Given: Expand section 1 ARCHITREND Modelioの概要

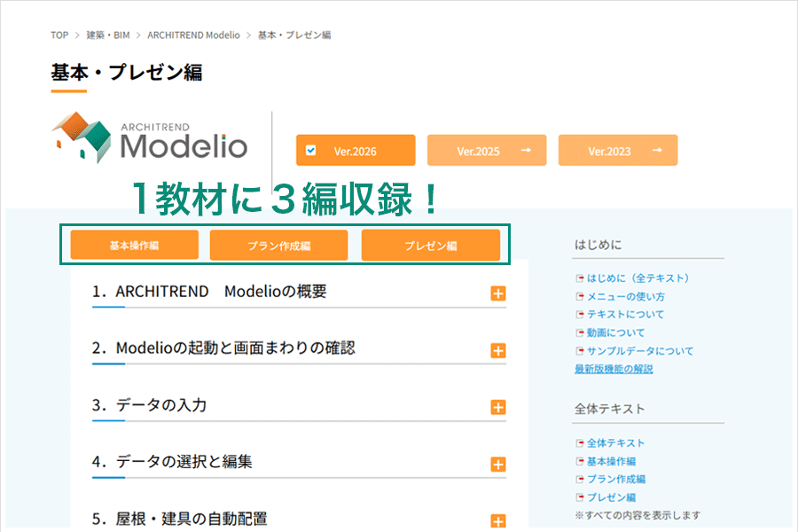Looking at the screenshot, I should coord(497,293).
